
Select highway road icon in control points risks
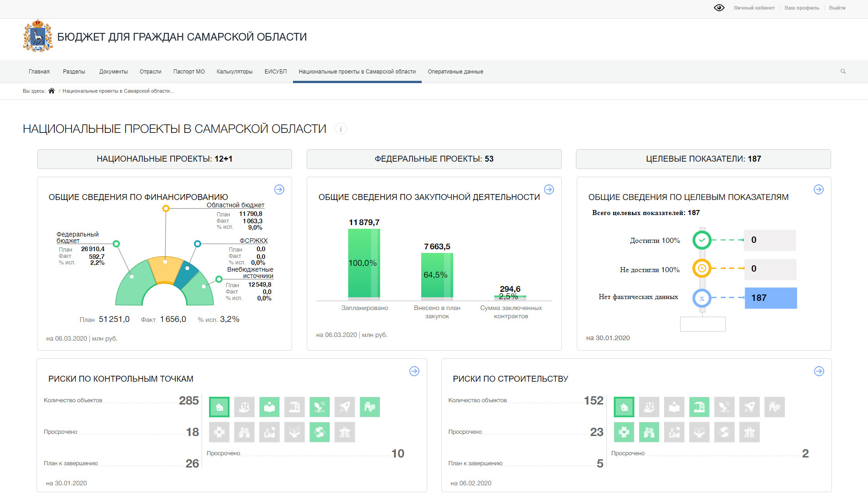(345, 432)
